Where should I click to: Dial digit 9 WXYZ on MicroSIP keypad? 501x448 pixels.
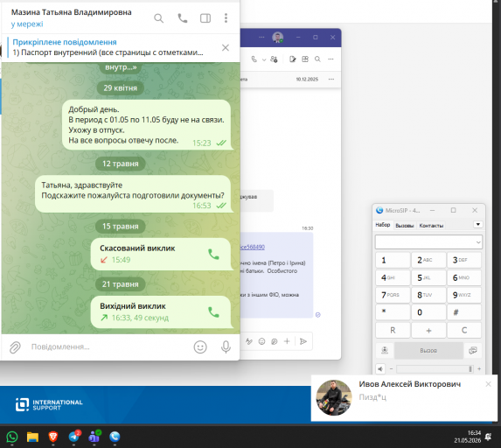coord(464,295)
